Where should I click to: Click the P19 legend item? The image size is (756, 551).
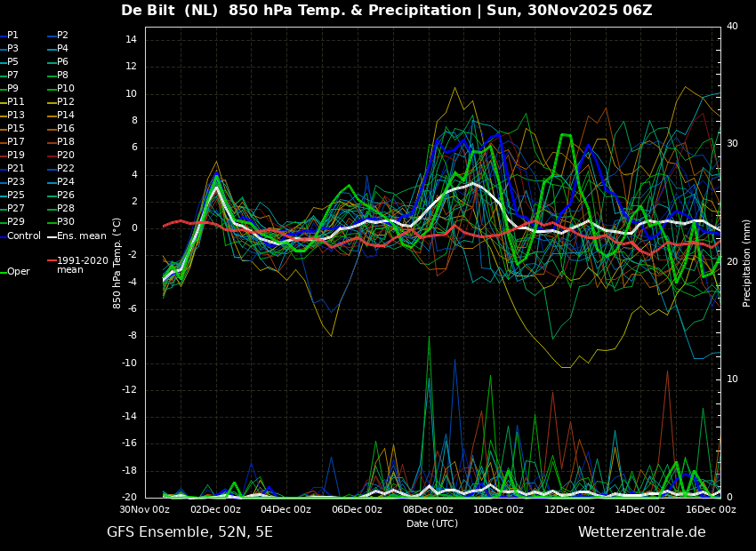pyautogui.click(x=12, y=156)
